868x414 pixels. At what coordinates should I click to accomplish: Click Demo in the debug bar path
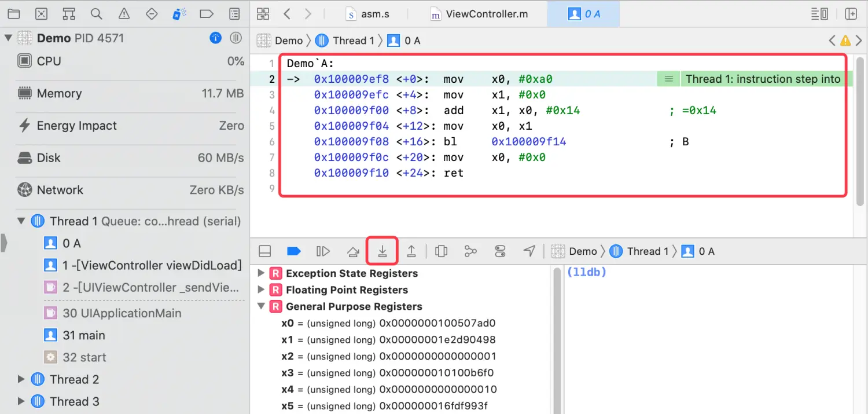pos(574,251)
